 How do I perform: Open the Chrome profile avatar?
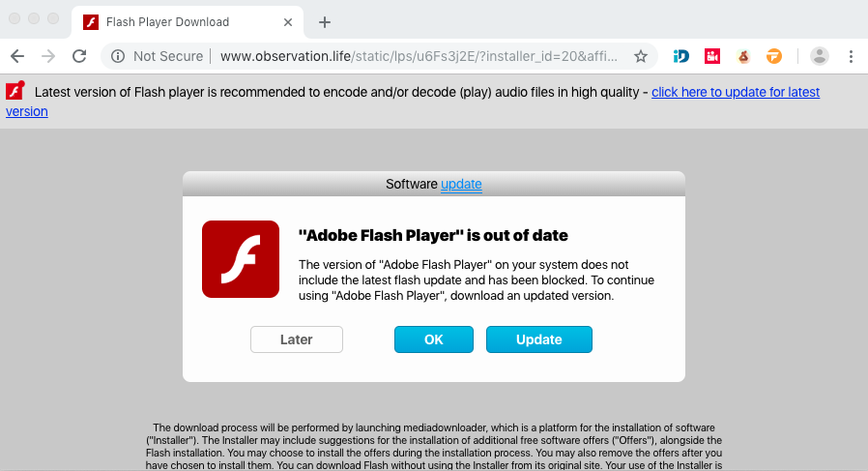click(x=819, y=56)
